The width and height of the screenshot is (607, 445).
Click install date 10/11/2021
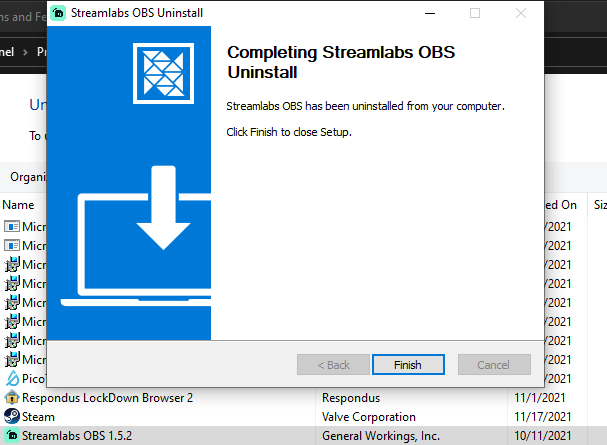tap(542, 436)
